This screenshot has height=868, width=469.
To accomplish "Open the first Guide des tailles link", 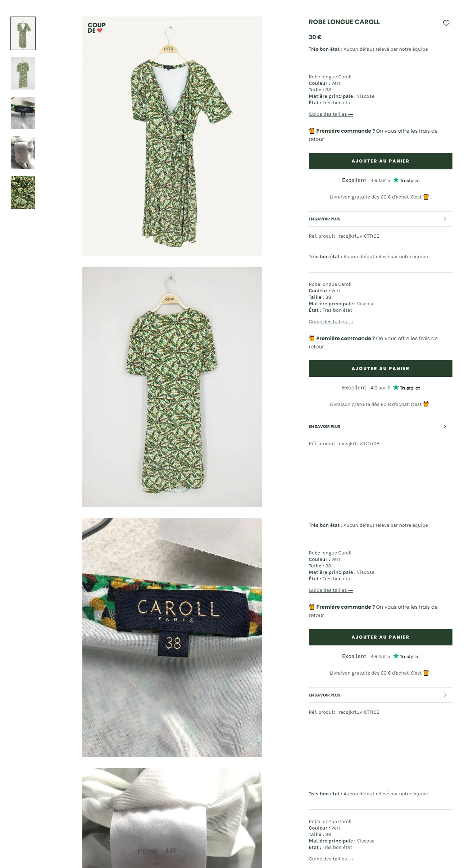I will tap(331, 114).
